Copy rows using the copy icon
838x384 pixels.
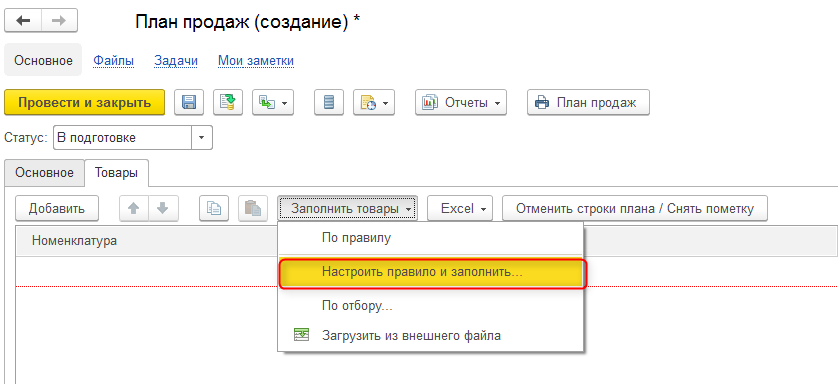click(x=214, y=208)
